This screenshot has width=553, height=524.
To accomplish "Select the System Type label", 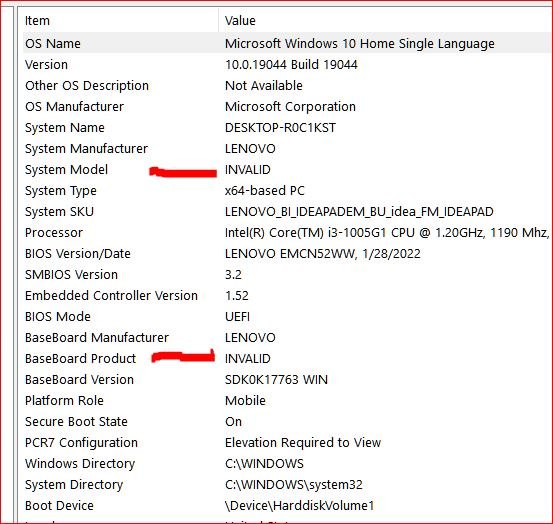I will click(x=61, y=191).
